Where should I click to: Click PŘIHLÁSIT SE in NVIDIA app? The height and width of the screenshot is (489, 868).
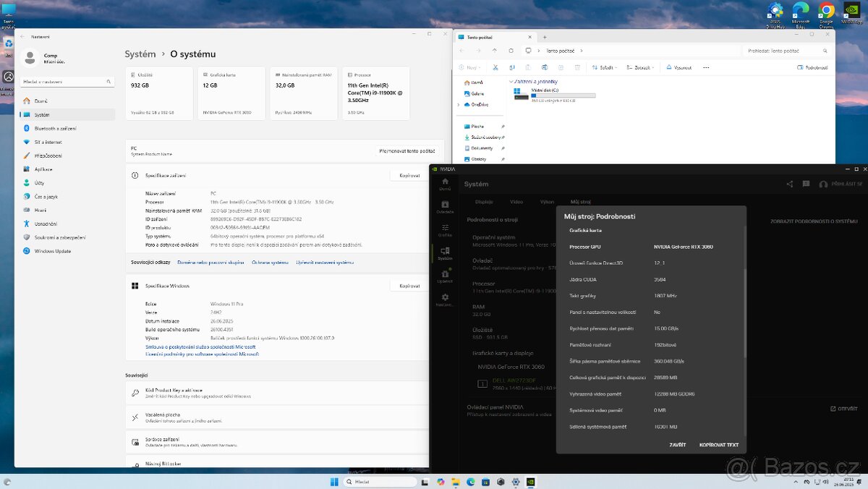coord(839,184)
